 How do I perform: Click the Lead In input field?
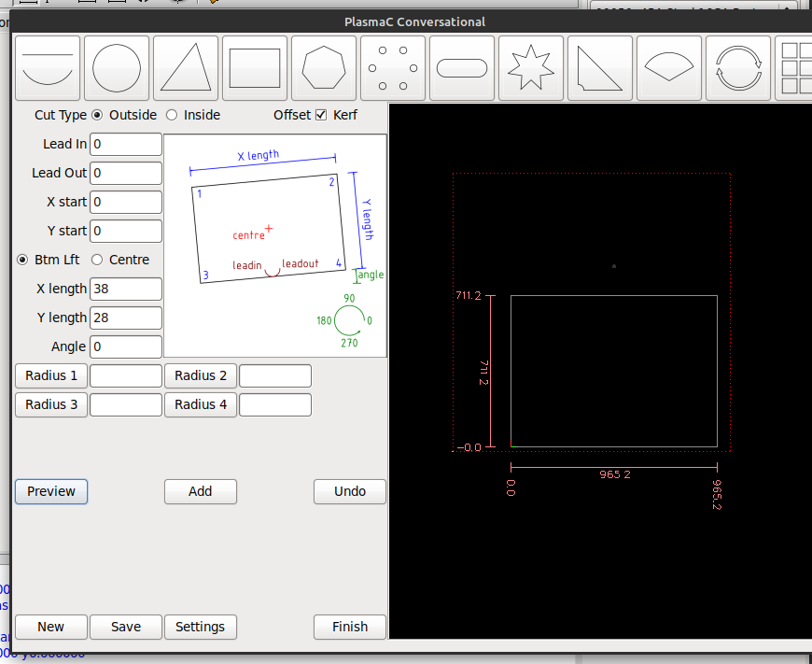coord(126,144)
